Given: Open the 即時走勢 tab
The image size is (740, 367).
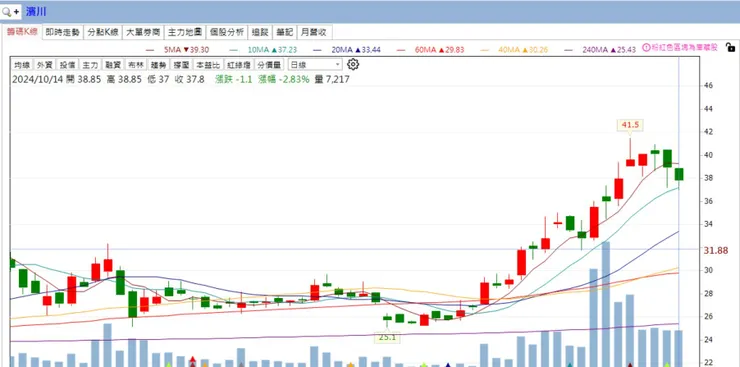Looking at the screenshot, I should 63,32.
